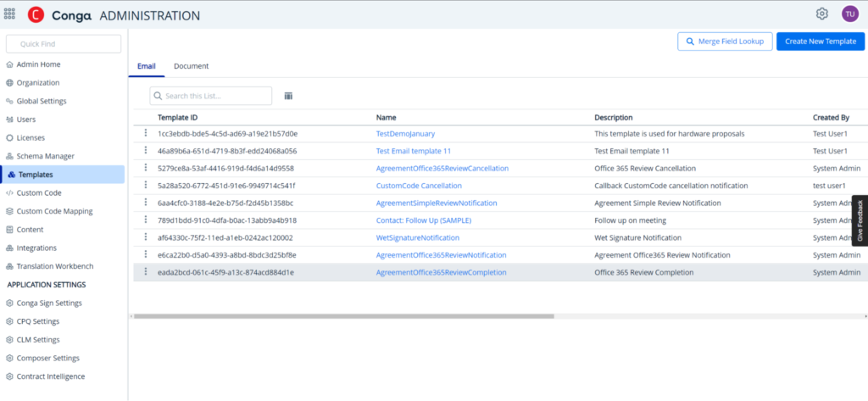Open Users in the sidebar
The width and height of the screenshot is (868, 401).
26,119
